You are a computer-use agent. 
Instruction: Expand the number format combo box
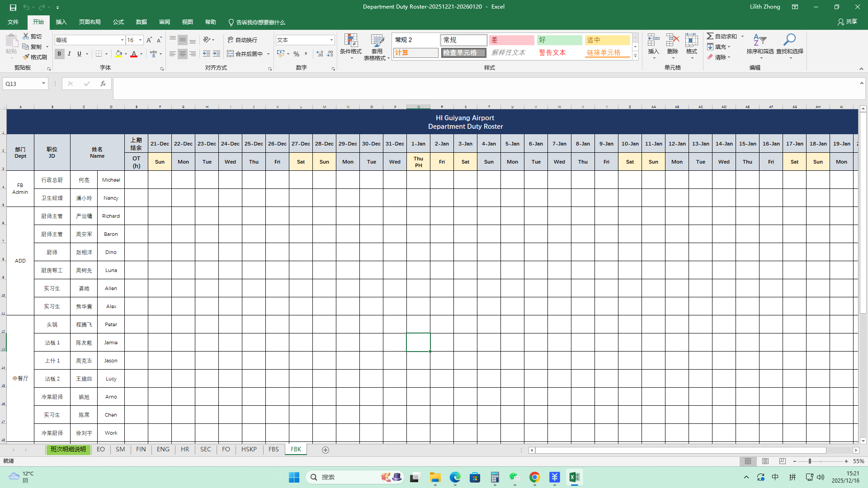[331, 40]
